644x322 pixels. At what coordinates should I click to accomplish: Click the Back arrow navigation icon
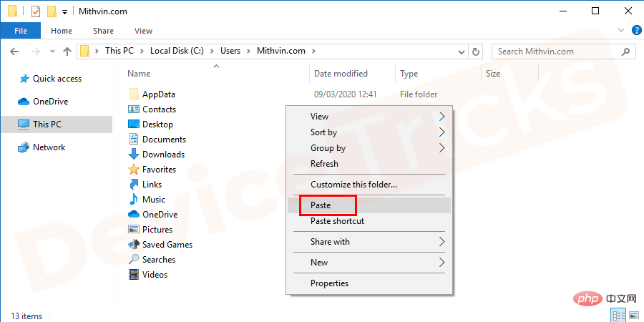point(14,52)
